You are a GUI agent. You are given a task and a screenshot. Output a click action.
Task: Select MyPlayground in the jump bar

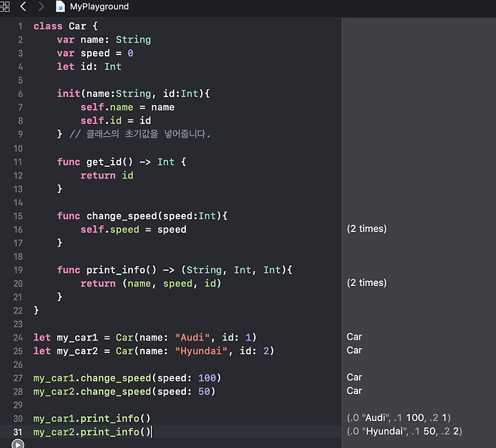click(99, 6)
